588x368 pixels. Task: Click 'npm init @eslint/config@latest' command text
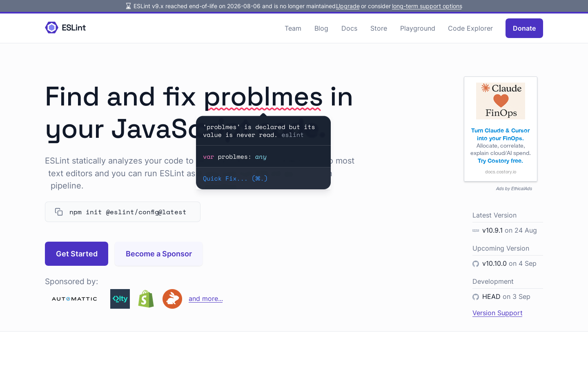click(x=128, y=212)
